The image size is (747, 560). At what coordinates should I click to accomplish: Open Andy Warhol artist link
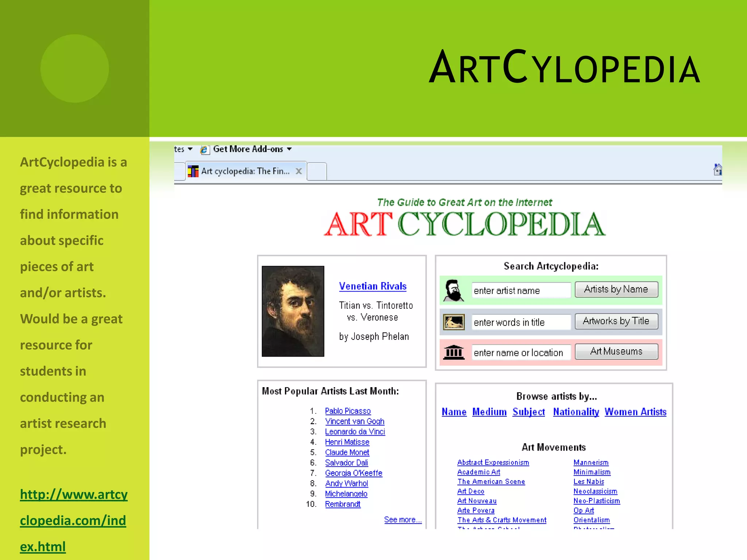[x=347, y=483]
